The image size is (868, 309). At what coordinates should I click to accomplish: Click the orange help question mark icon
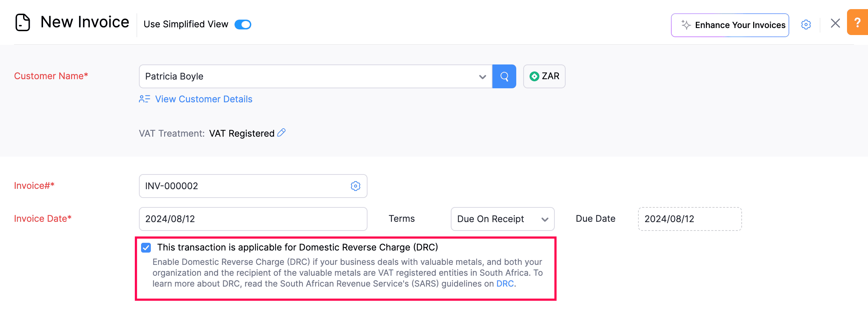857,23
